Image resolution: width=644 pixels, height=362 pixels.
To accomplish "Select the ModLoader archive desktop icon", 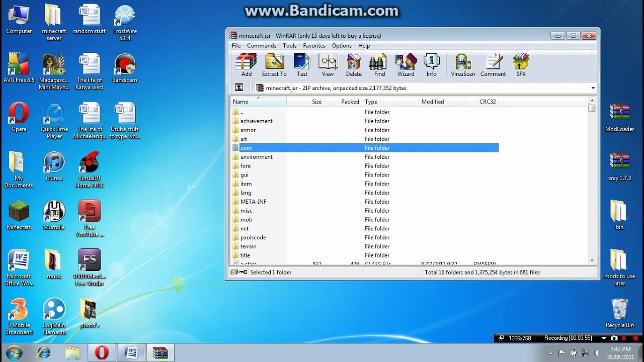I will 619,118.
